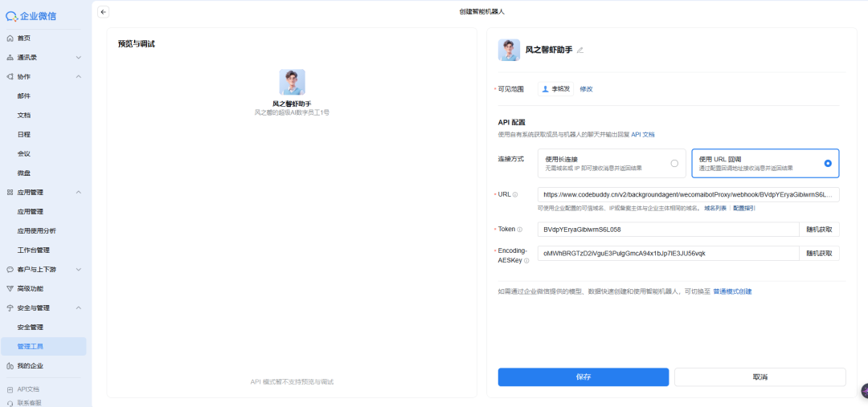Click the Token input field

tap(668, 229)
